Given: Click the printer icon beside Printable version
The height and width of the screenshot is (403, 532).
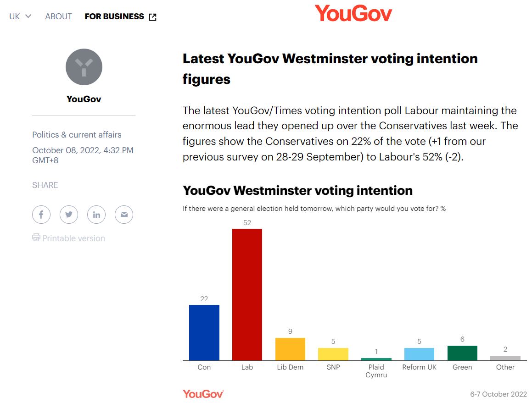Looking at the screenshot, I should 36,238.
